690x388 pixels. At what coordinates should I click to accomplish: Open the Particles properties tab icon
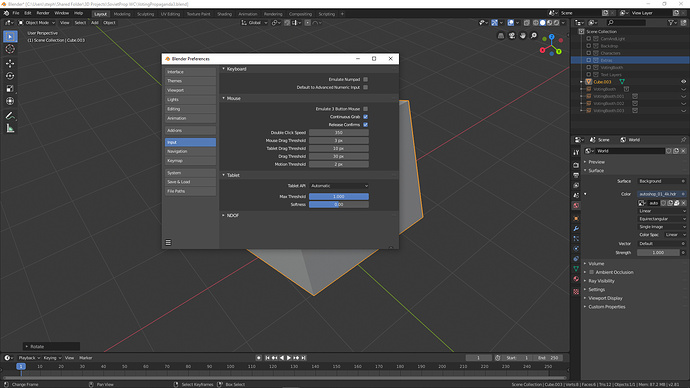pos(576,238)
